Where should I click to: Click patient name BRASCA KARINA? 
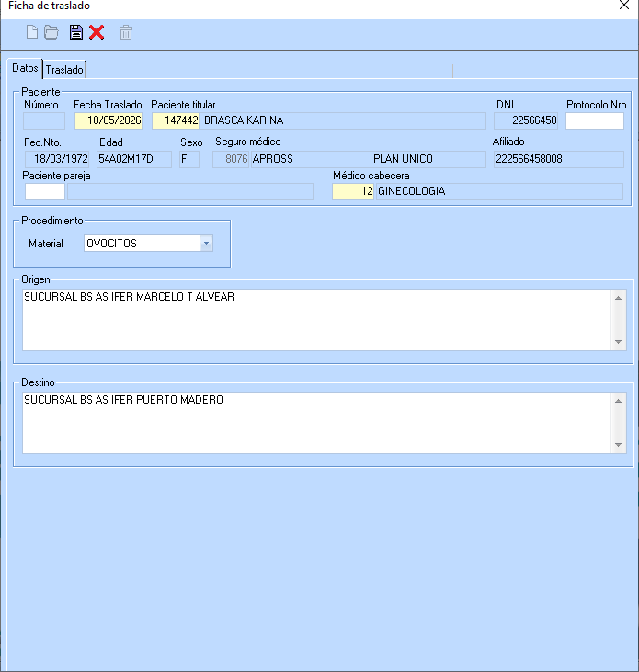point(244,120)
